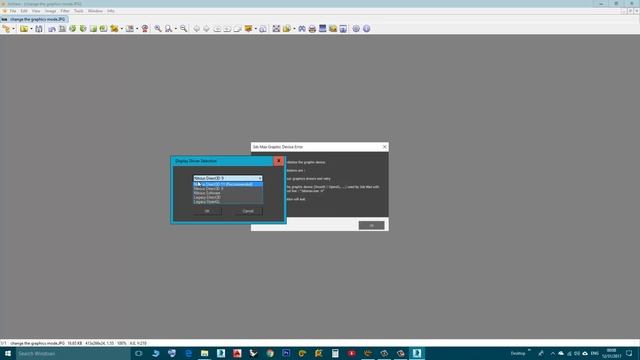
Task: Click the blue Fullscreen monitor toolbar icon
Action: click(x=322, y=29)
